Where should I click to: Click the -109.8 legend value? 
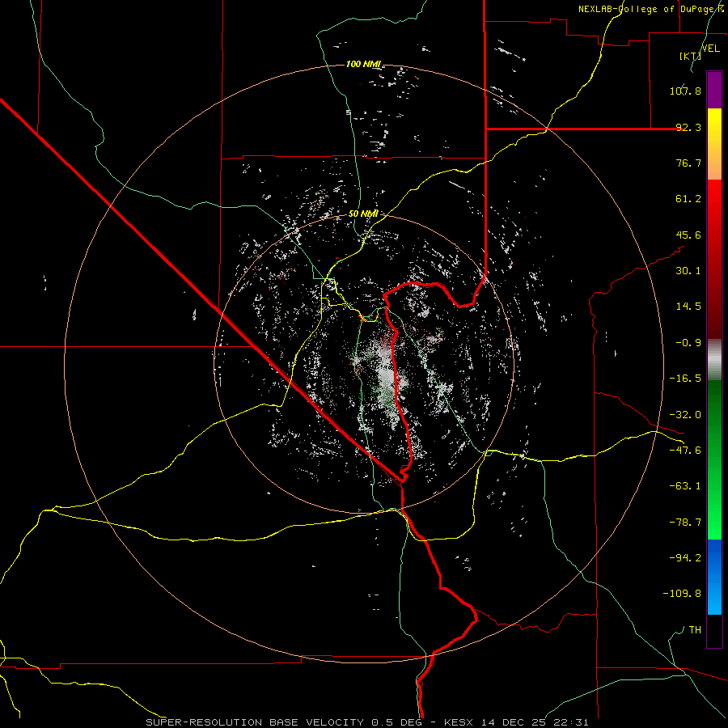[682, 594]
